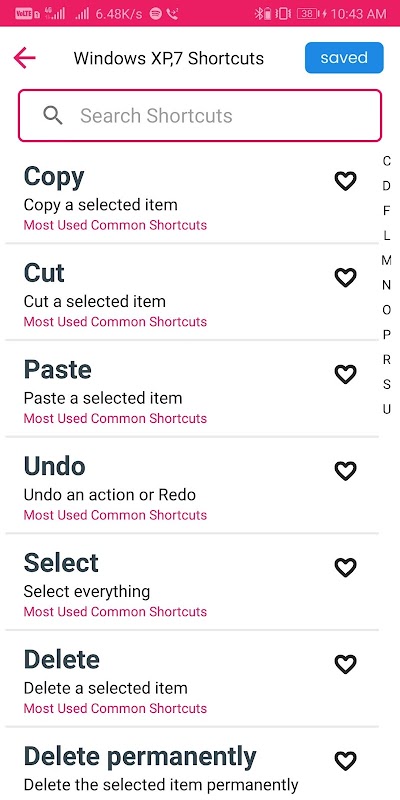The image size is (400, 800).
Task: Open the saved shortcuts list
Action: (344, 58)
